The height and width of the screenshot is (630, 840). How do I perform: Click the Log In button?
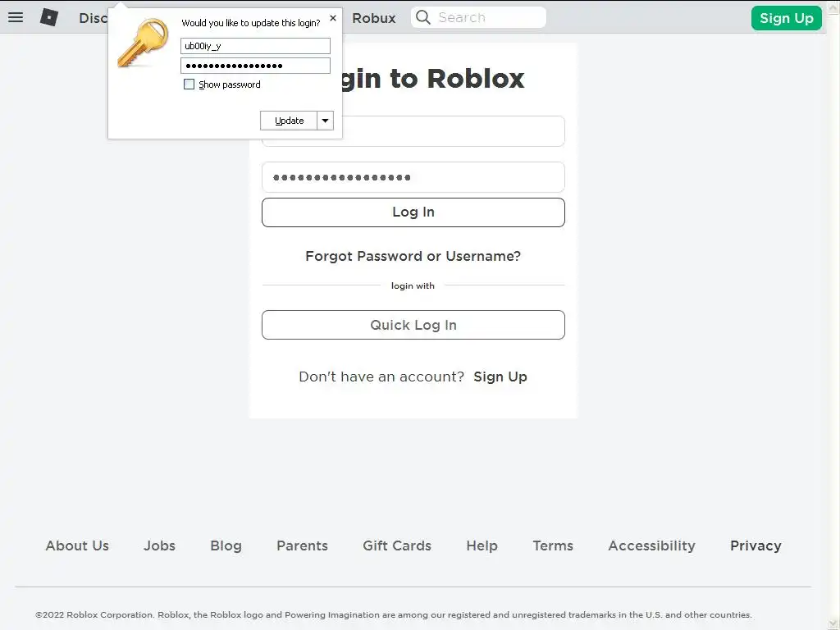413,212
